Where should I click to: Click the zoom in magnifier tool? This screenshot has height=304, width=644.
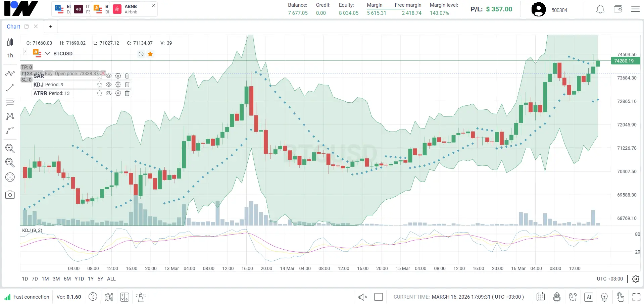10,148
